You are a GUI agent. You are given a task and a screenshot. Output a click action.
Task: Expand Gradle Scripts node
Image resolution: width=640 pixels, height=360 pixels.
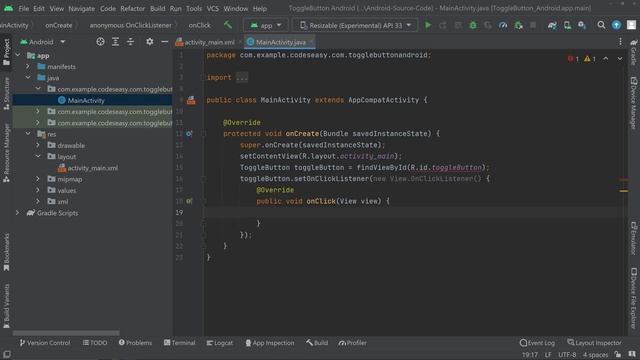click(x=18, y=213)
